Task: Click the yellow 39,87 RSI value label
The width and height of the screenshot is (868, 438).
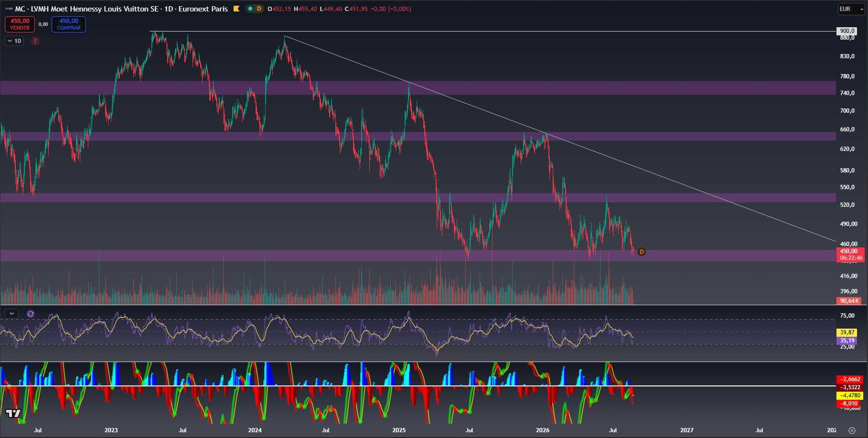Action: tap(847, 332)
